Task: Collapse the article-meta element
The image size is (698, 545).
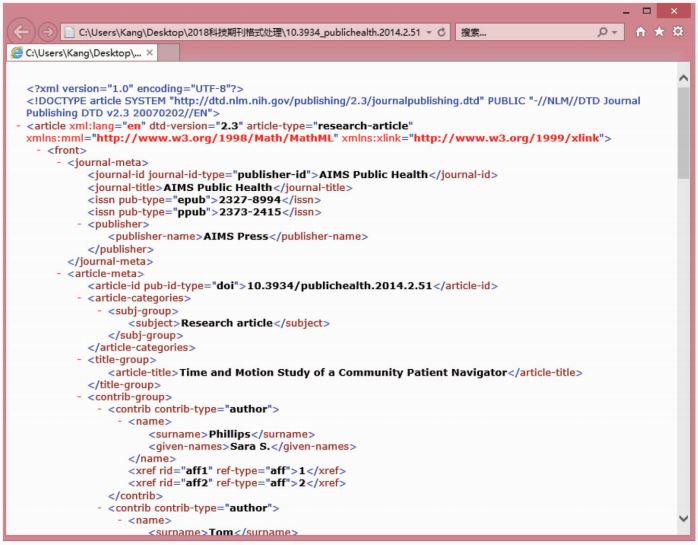Action: [59, 274]
